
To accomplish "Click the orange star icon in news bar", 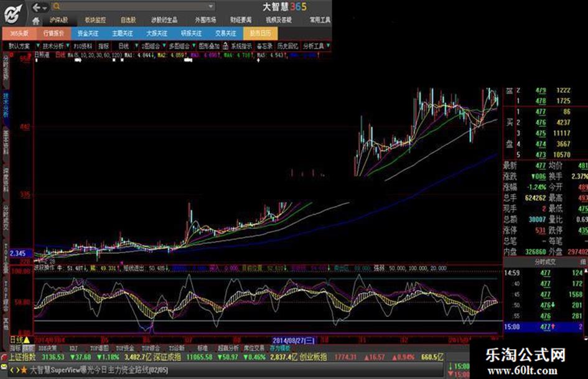I will pos(24,370).
